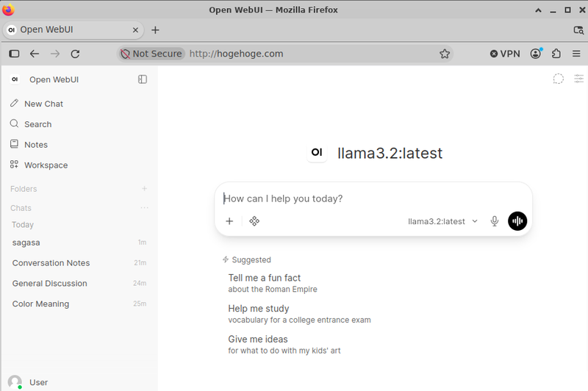Open Firefox account icon
Screen dimensions: 588x391
(x=536, y=54)
